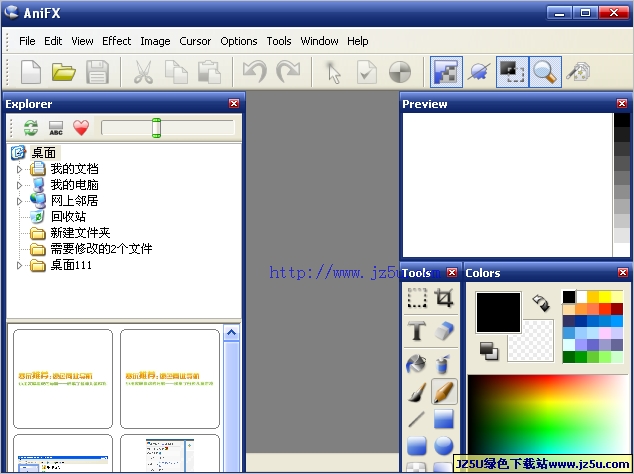Select the spray can tool
This screenshot has height=474, width=634.
click(x=444, y=364)
